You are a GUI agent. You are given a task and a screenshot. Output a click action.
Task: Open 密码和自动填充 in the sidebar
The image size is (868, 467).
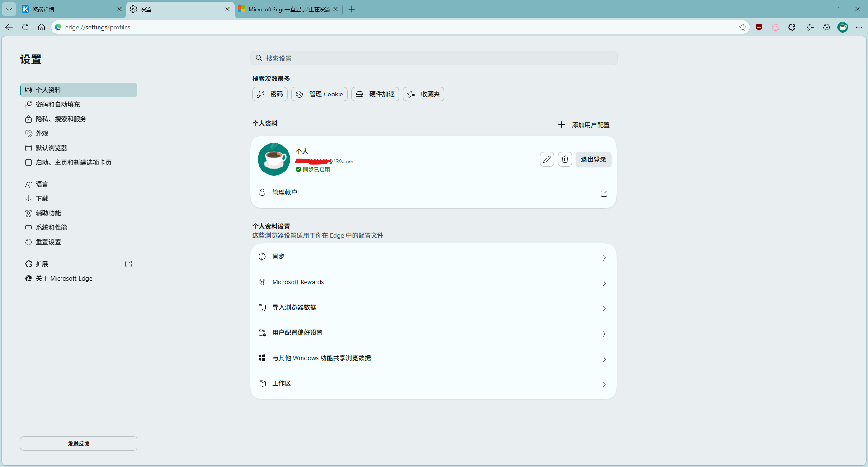pos(79,105)
